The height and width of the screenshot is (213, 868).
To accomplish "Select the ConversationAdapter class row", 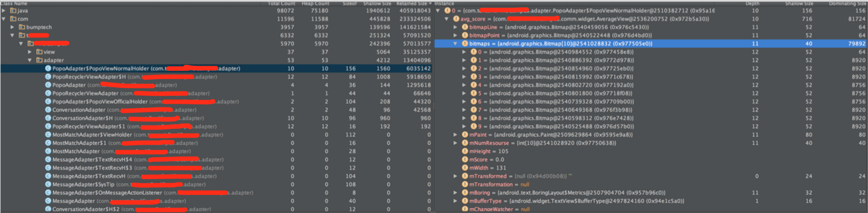I will tap(217, 110).
